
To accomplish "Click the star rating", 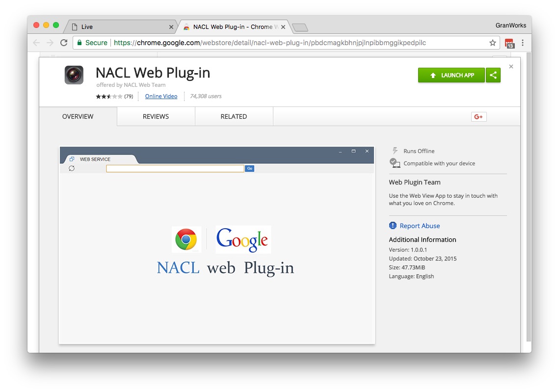I will 109,96.
